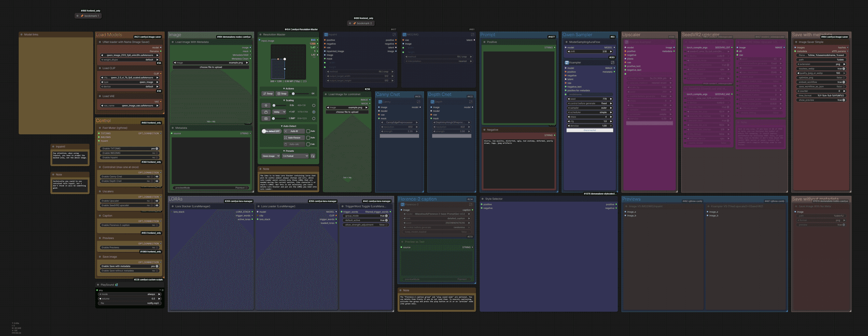The width and height of the screenshot is (868, 336).
Task: Click the resolution monitor icon in Scaling
Action: pyautogui.click(x=266, y=112)
